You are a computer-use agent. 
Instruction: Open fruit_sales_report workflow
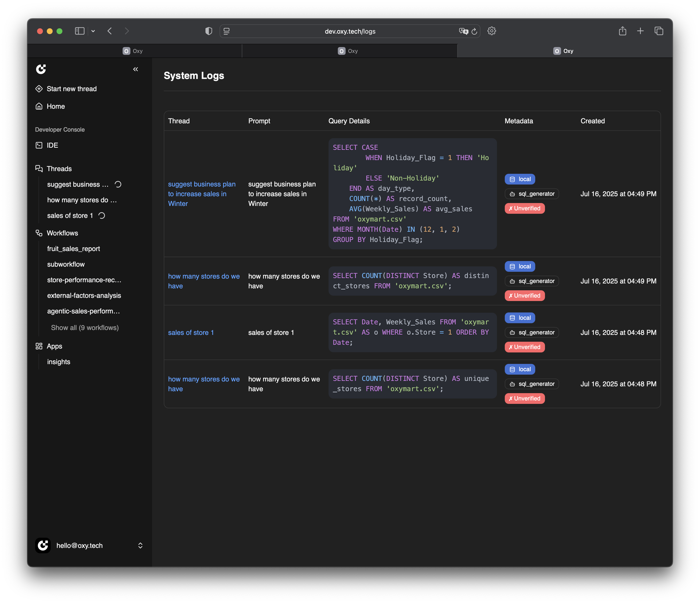[x=74, y=249]
